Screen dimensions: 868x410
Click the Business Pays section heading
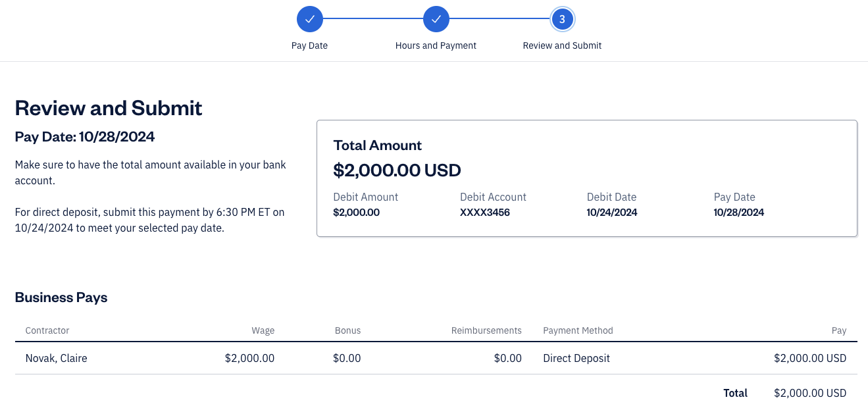tap(61, 297)
